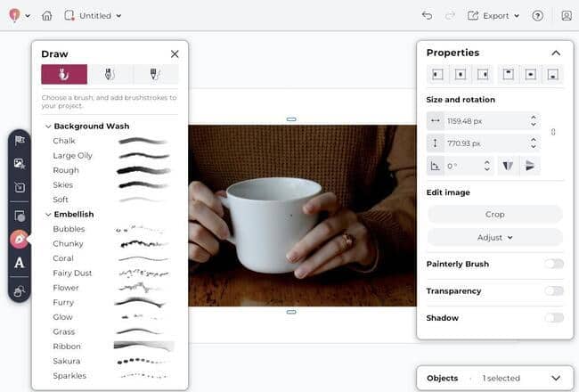
Task: Click the flip horizontal icon
Action: click(507, 166)
